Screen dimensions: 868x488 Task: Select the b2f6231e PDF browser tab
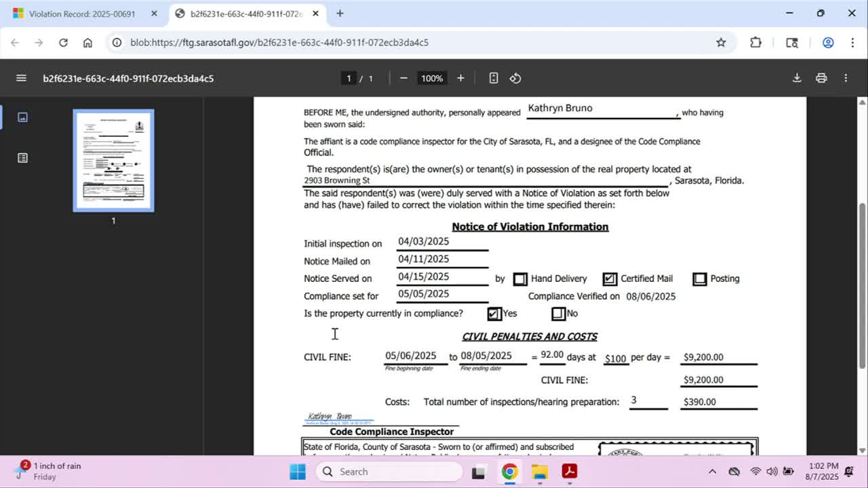click(246, 13)
